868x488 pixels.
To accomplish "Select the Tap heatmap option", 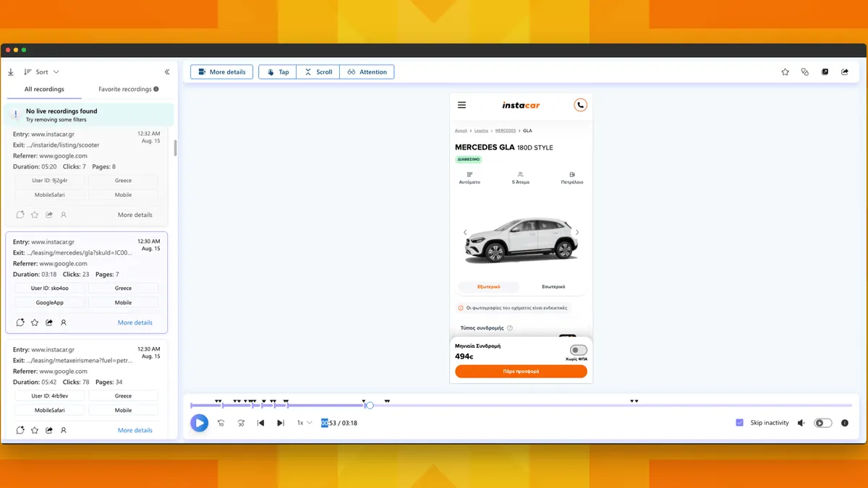I will click(x=278, y=72).
